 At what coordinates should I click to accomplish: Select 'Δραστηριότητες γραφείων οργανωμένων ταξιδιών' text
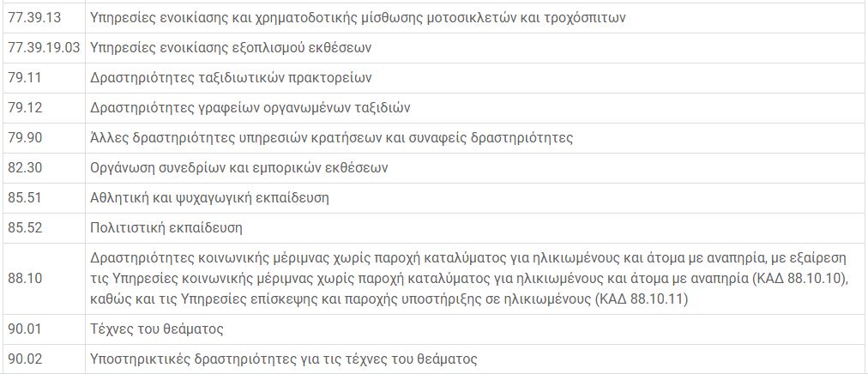[250, 107]
